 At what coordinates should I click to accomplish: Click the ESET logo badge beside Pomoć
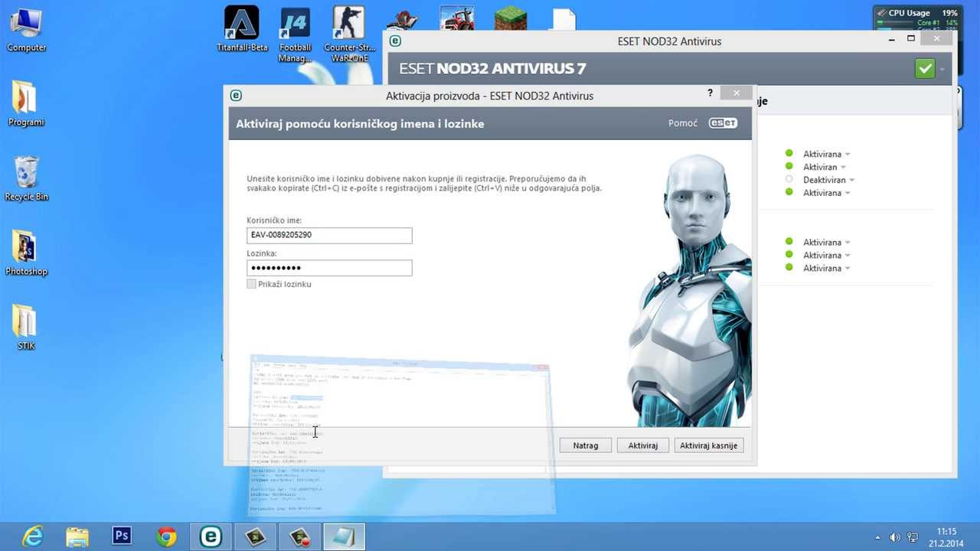[723, 123]
